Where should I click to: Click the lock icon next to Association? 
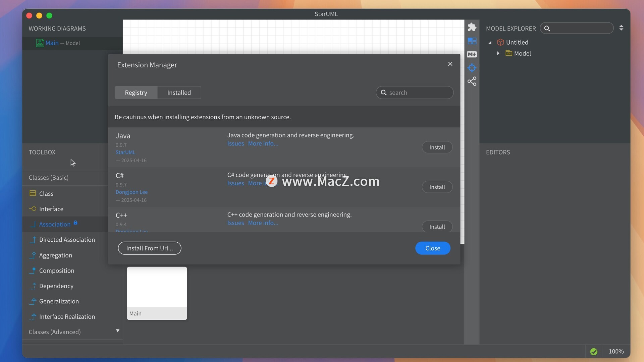tap(75, 223)
